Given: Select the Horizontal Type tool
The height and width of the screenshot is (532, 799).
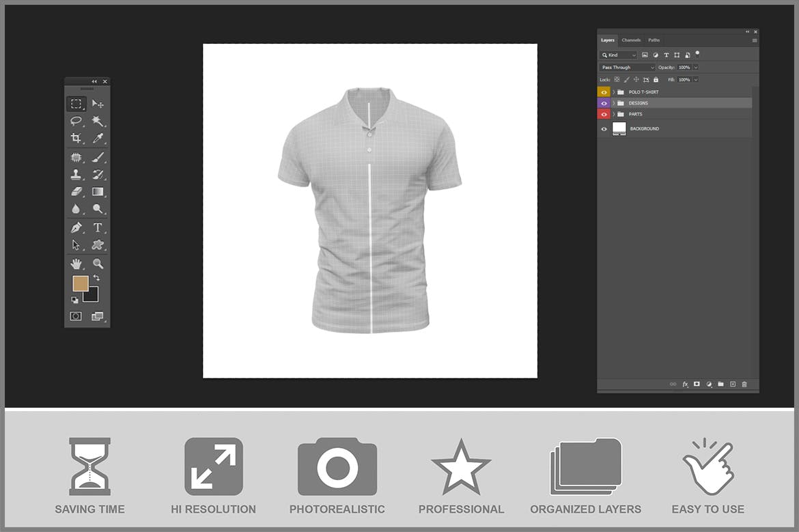Looking at the screenshot, I should [98, 227].
